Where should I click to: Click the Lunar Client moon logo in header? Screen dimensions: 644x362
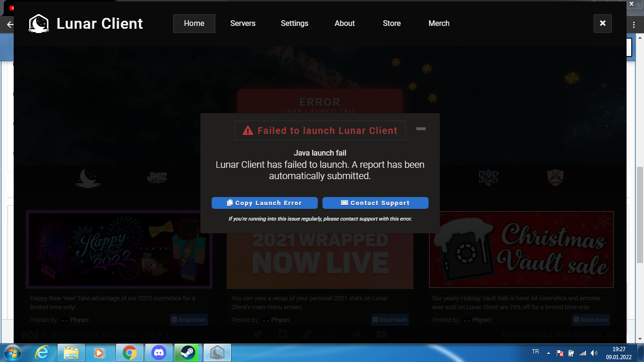39,24
